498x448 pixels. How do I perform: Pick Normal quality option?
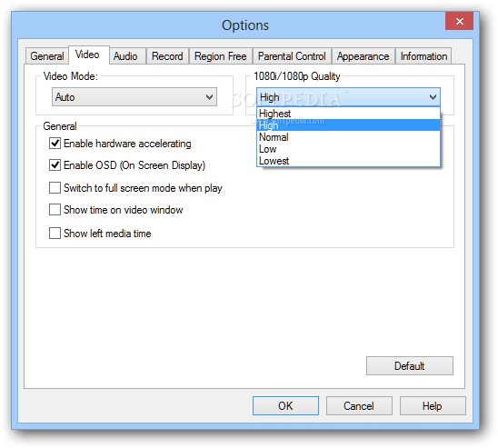point(348,137)
